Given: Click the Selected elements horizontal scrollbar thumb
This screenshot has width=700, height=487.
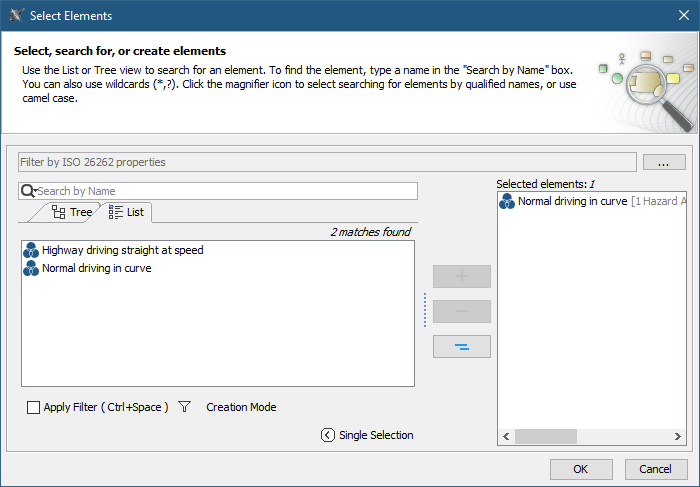Looking at the screenshot, I should (547, 436).
